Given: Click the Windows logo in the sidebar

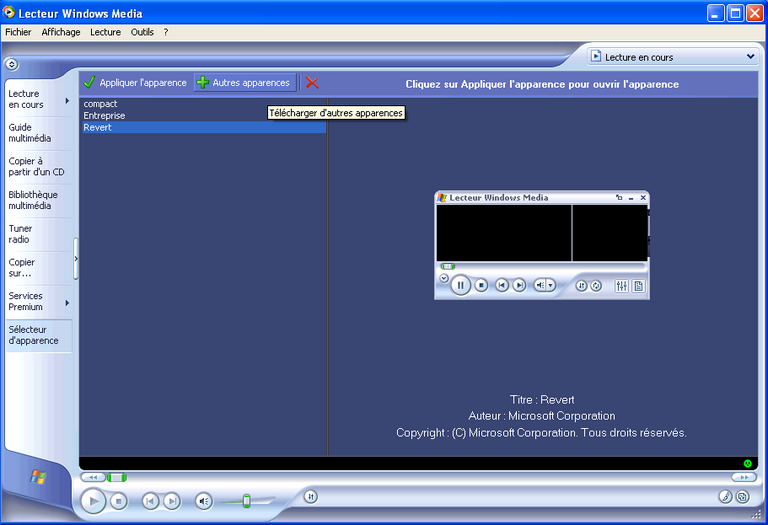Looking at the screenshot, I should (38, 477).
